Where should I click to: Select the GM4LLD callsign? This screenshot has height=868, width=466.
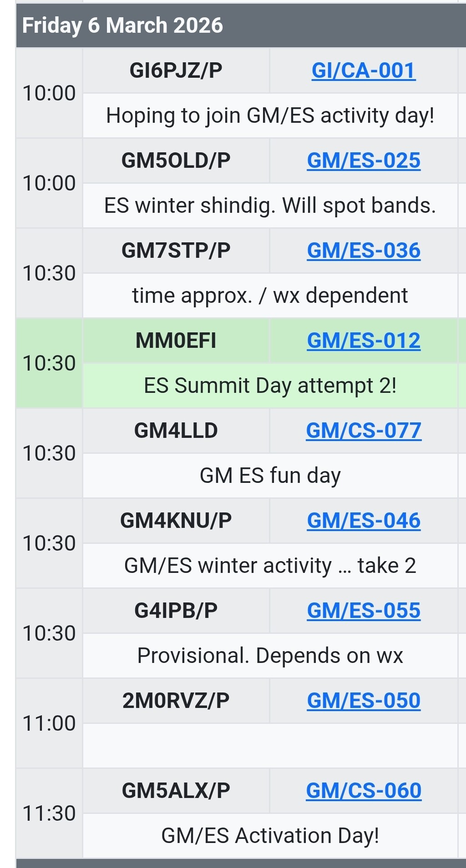coord(176,431)
